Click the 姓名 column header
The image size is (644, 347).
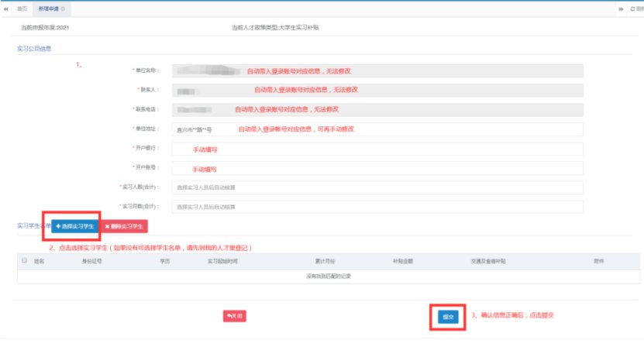click(x=40, y=261)
